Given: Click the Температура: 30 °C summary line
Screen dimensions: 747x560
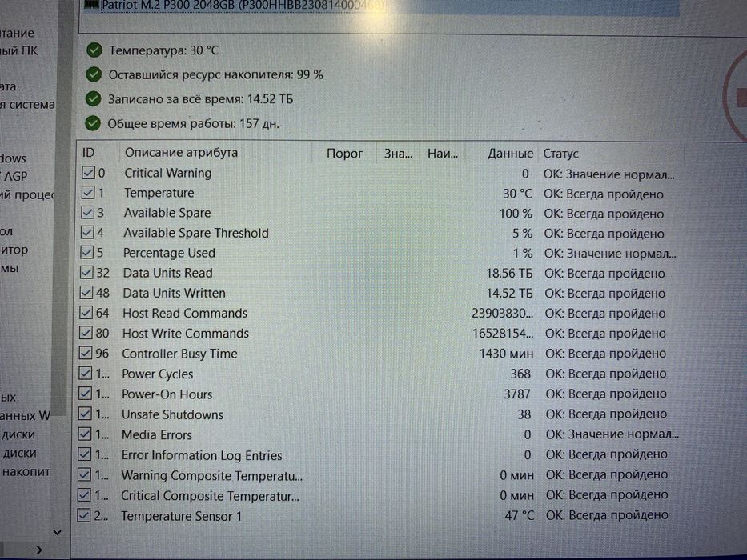Looking at the screenshot, I should [163, 50].
